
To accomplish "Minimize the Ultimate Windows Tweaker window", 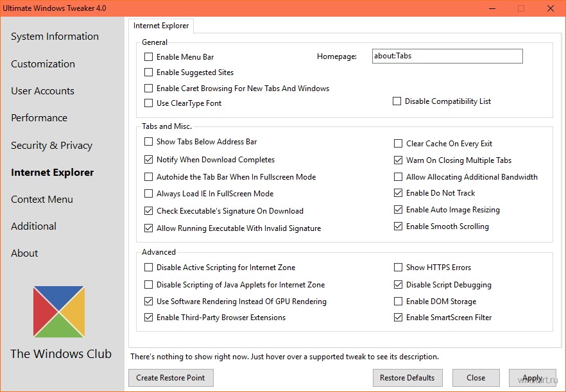I will (492, 8).
